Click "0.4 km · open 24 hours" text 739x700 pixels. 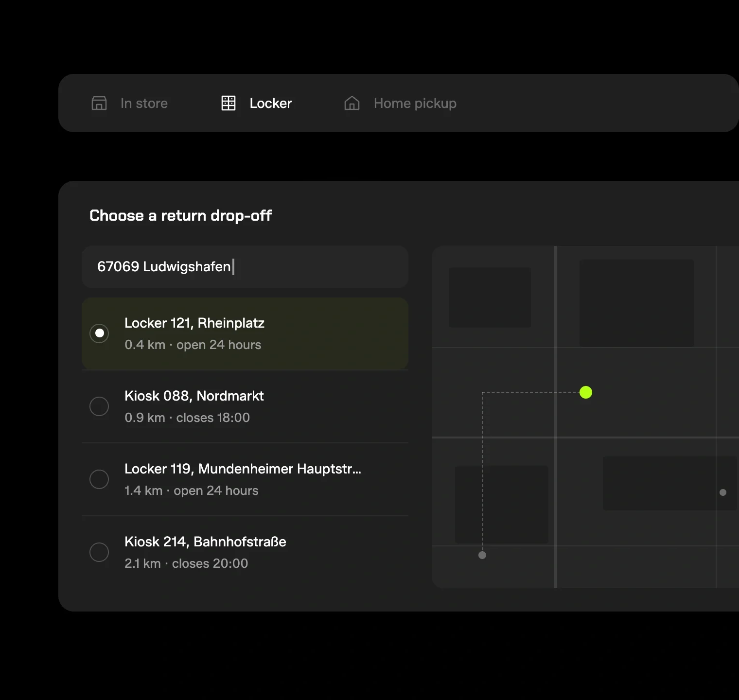pos(193,345)
